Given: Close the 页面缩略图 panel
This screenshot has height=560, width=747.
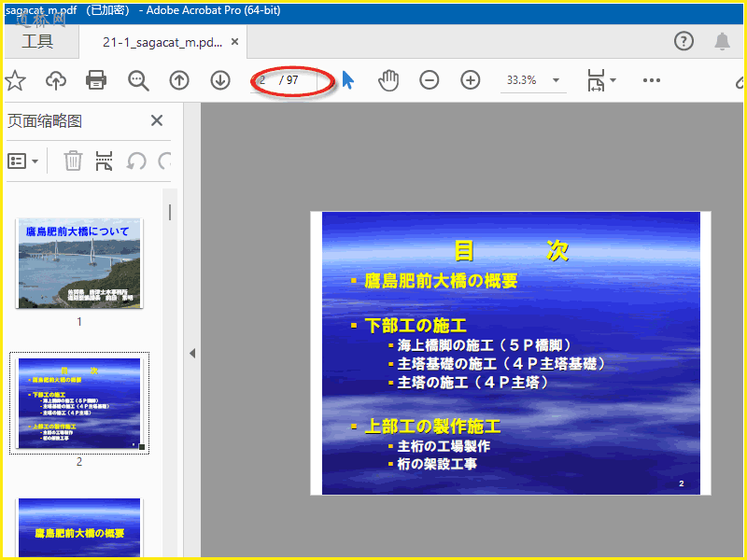Looking at the screenshot, I should (157, 120).
